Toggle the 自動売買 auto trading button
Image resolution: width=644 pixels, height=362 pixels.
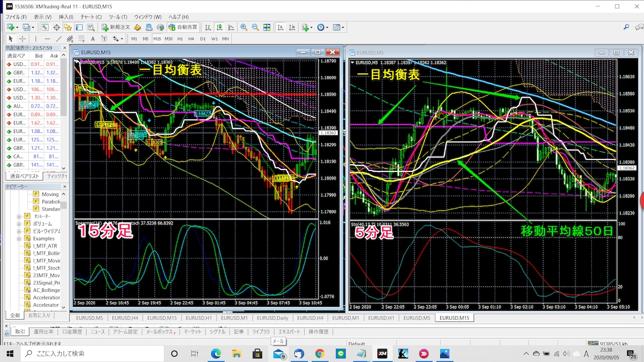click(x=183, y=27)
